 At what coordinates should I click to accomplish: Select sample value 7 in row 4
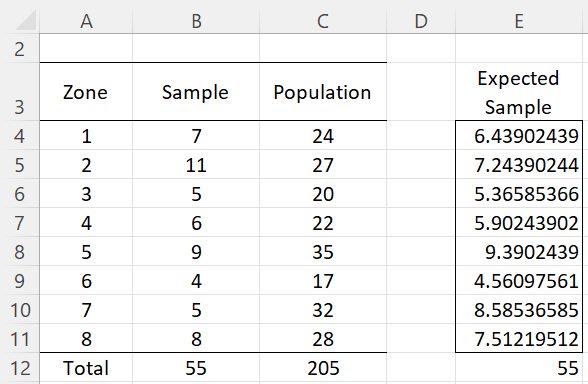pyautogui.click(x=196, y=135)
